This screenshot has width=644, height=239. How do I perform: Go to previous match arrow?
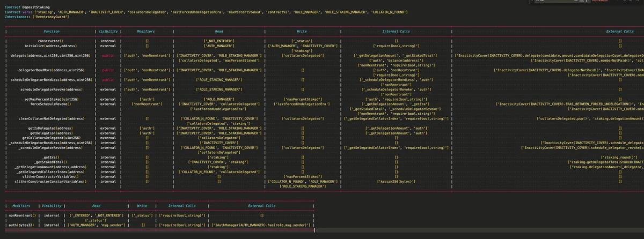pyautogui.click(x=618, y=1)
